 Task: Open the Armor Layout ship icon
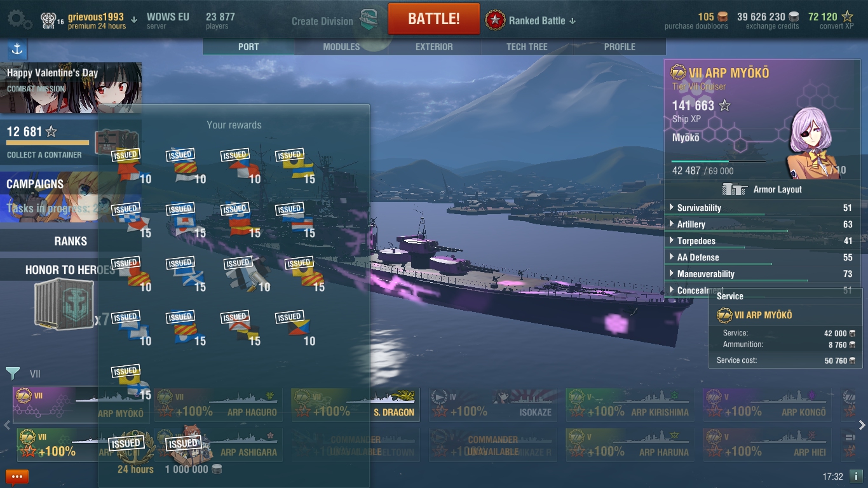tap(735, 189)
